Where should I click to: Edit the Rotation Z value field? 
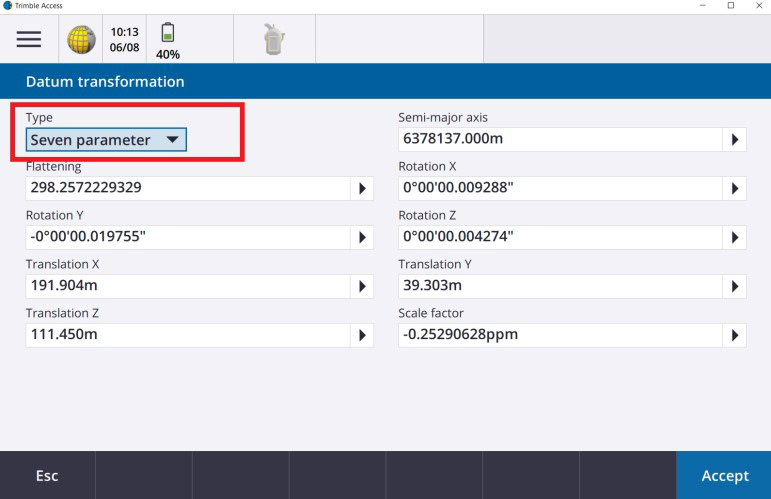point(561,237)
